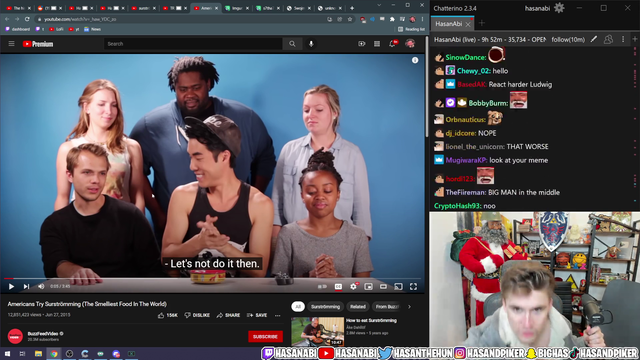Select the All filter chip
The height and width of the screenshot is (360, 640).
click(298, 307)
